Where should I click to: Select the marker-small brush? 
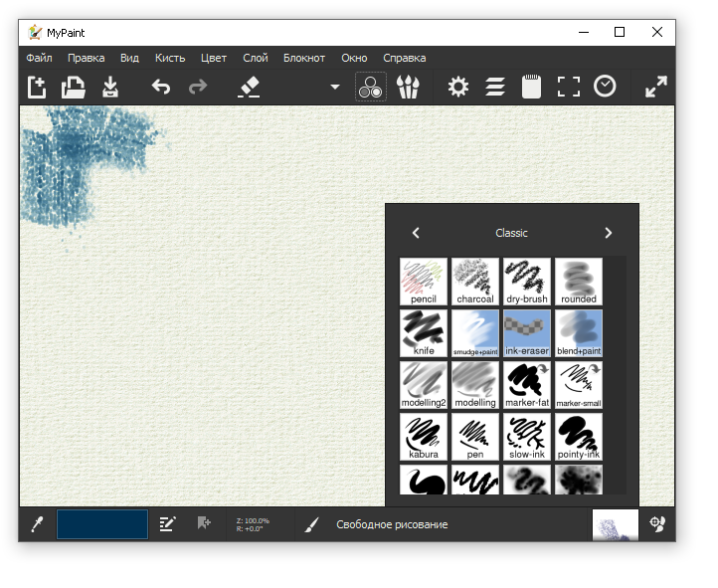(x=579, y=385)
